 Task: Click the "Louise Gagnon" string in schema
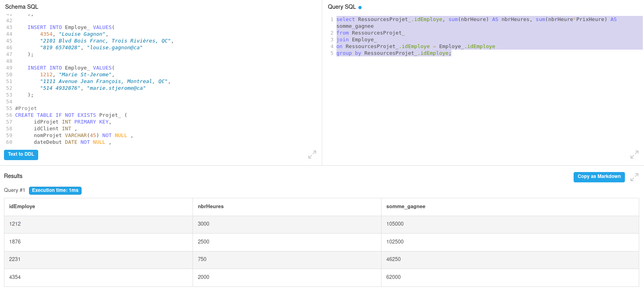82,34
